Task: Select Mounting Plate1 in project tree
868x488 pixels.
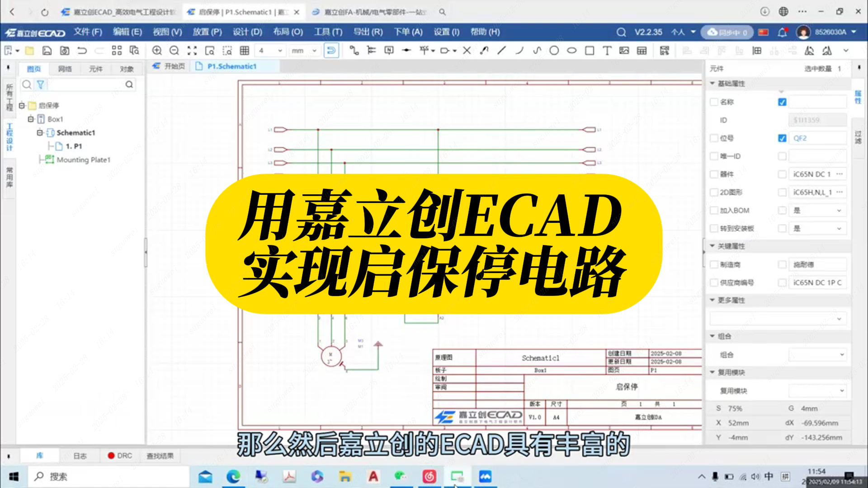Action: 83,160
